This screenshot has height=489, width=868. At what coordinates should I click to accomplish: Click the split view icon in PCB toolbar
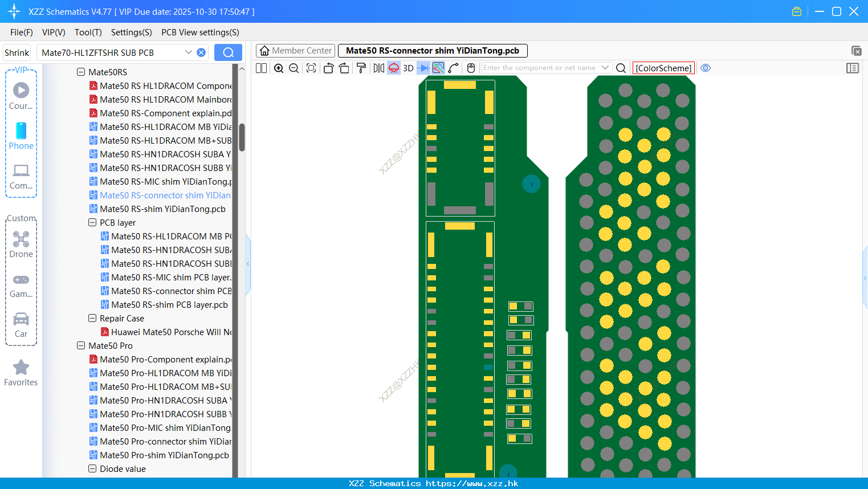coord(261,68)
